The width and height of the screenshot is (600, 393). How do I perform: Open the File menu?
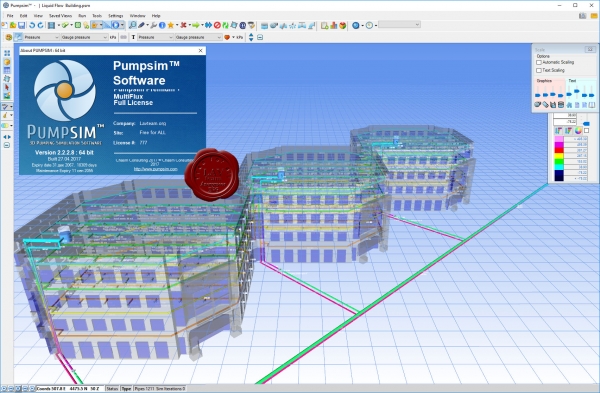coord(10,16)
